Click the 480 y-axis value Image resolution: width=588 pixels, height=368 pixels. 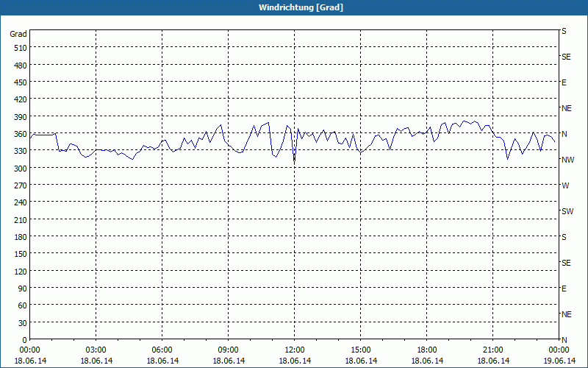click(x=21, y=66)
